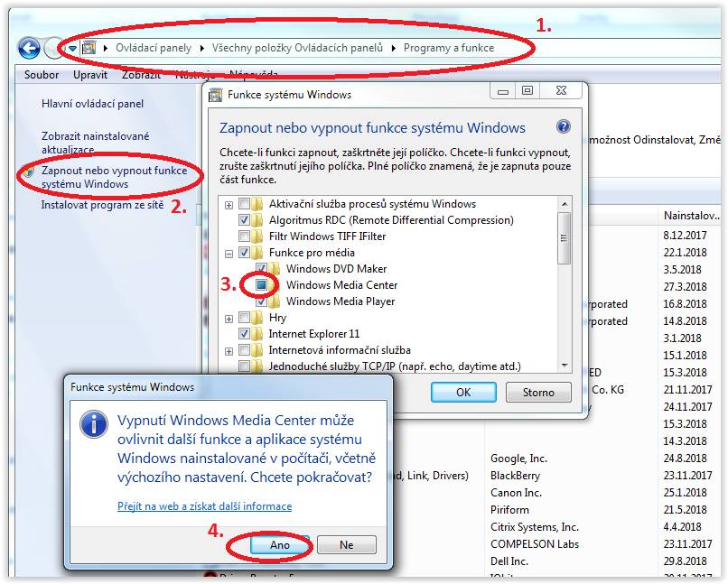Open breadcrumb arrow right of Všechny položky Ovládacích panelů
This screenshot has width=728, height=584.
pyautogui.click(x=394, y=48)
